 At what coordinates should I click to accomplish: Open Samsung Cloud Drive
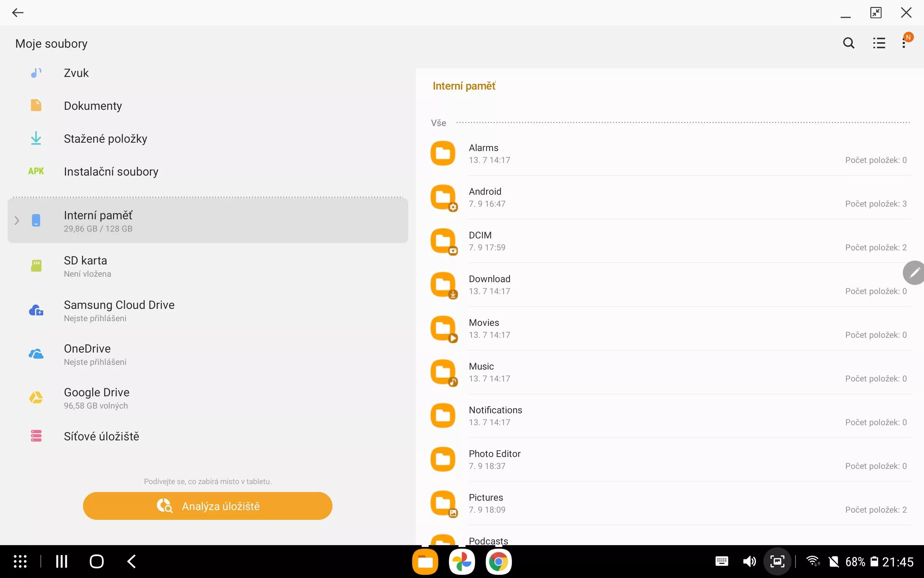pyautogui.click(x=208, y=310)
